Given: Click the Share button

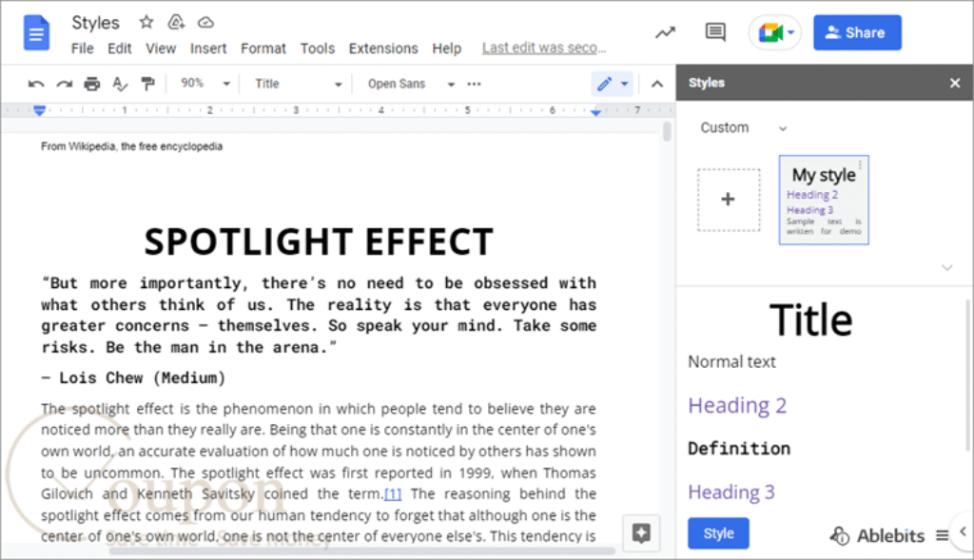Looking at the screenshot, I should (x=857, y=32).
